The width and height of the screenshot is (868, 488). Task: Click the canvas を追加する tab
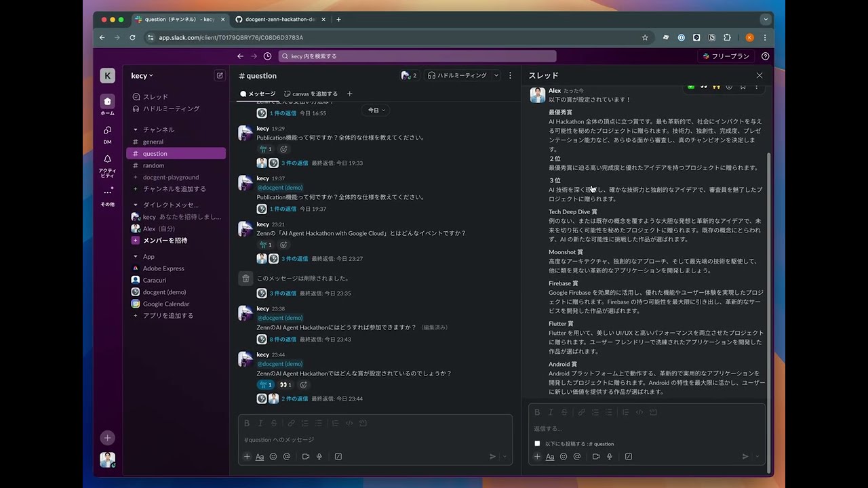[311, 94]
